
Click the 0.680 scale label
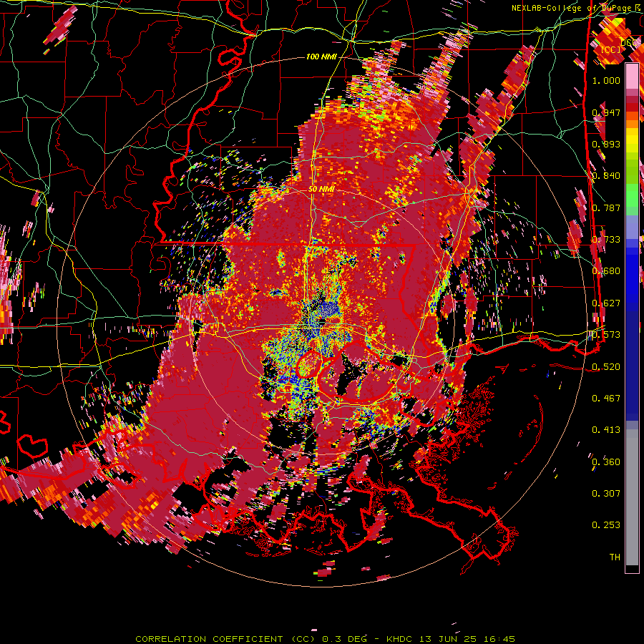point(606,271)
